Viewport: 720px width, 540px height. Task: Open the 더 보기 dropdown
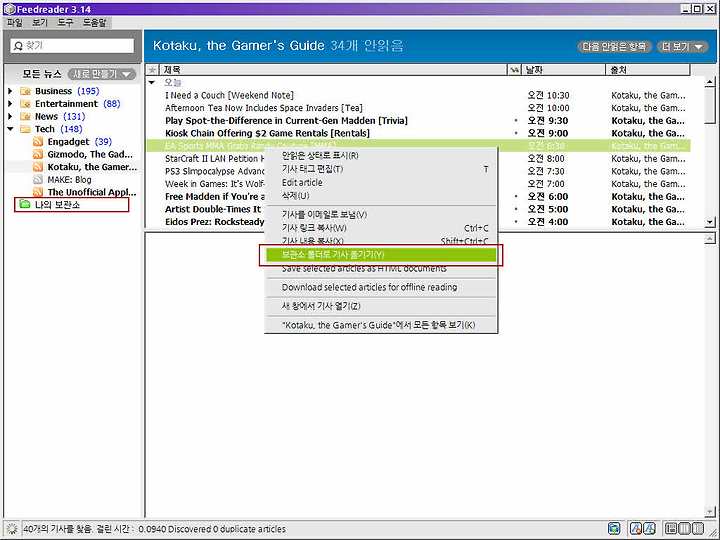(682, 46)
